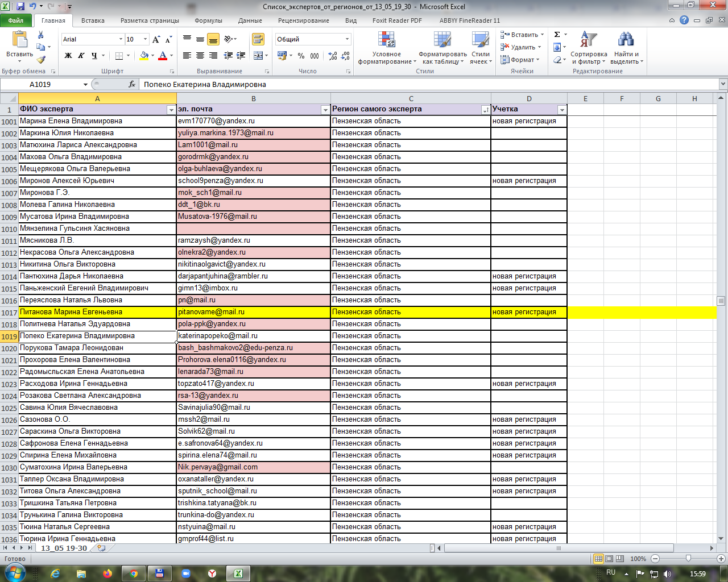Click the percent style icon
728x582 pixels.
click(x=301, y=56)
